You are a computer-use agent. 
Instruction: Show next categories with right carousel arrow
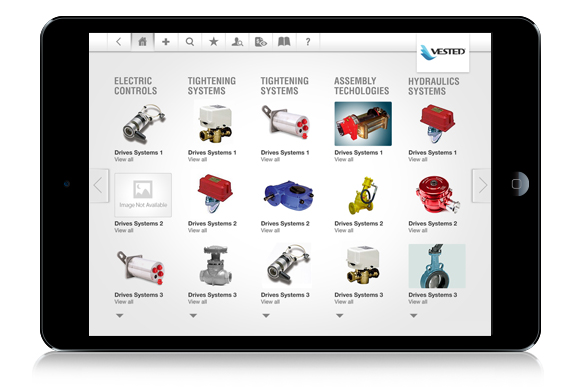[x=482, y=185]
